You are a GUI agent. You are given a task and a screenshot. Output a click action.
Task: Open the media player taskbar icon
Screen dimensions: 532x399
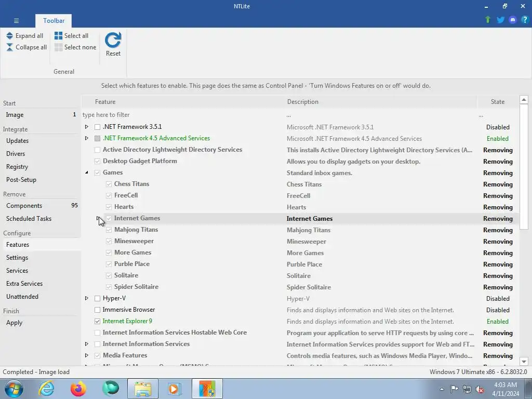click(x=175, y=389)
